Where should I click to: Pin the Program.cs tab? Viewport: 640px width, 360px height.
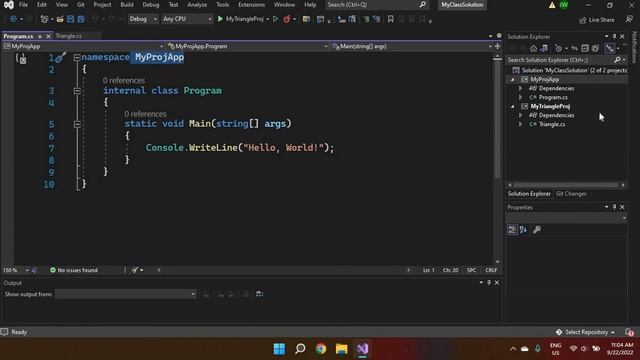[x=40, y=36]
